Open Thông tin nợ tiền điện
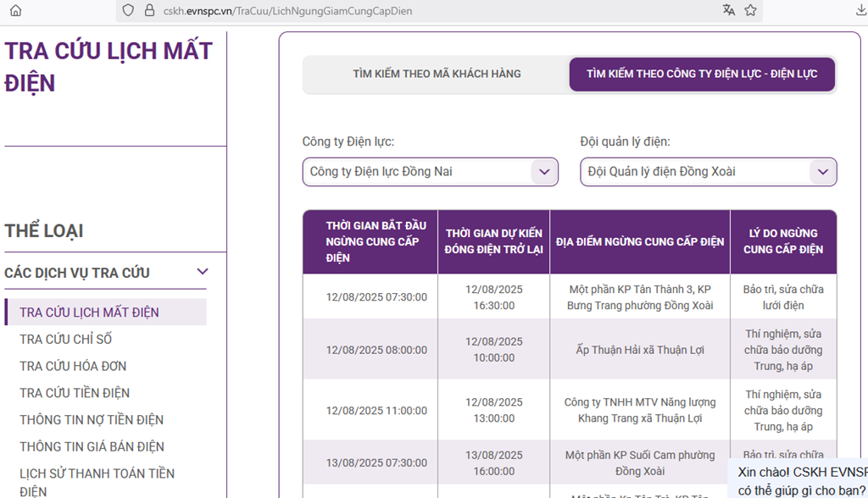Screen dimensions: 868x498 [92, 420]
